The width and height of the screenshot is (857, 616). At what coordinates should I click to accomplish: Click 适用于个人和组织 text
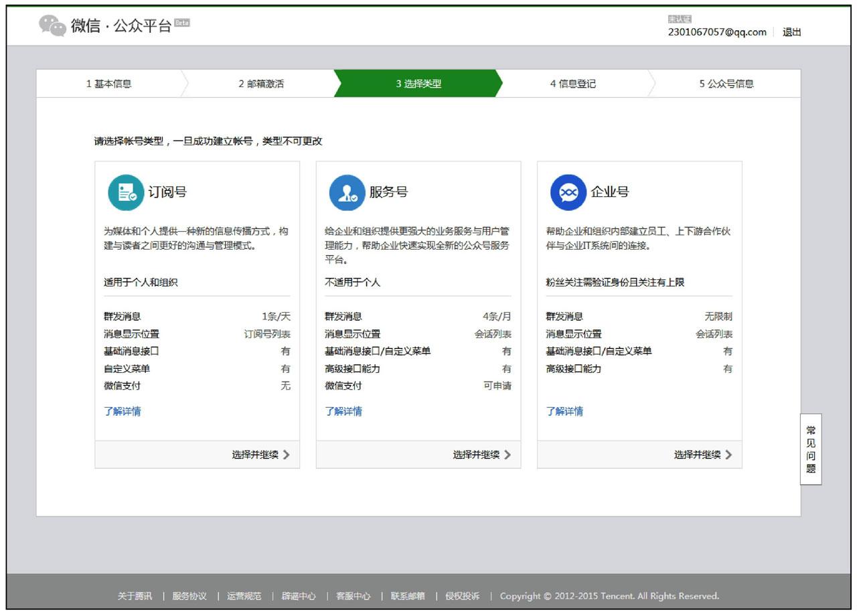tap(141, 283)
